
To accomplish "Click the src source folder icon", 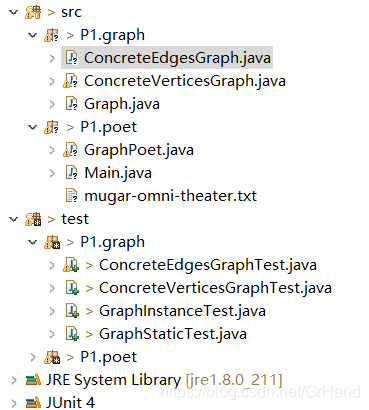I will tap(33, 12).
